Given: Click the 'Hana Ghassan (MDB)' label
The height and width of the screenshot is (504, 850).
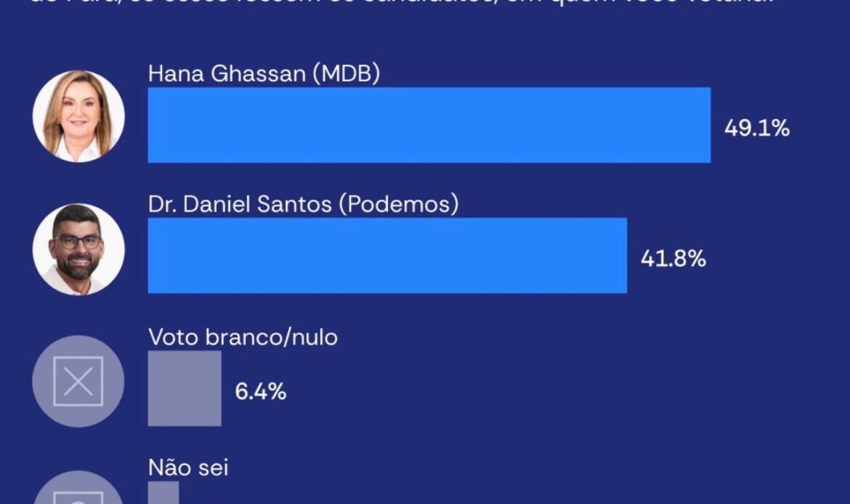Looking at the screenshot, I should pyautogui.click(x=264, y=73).
